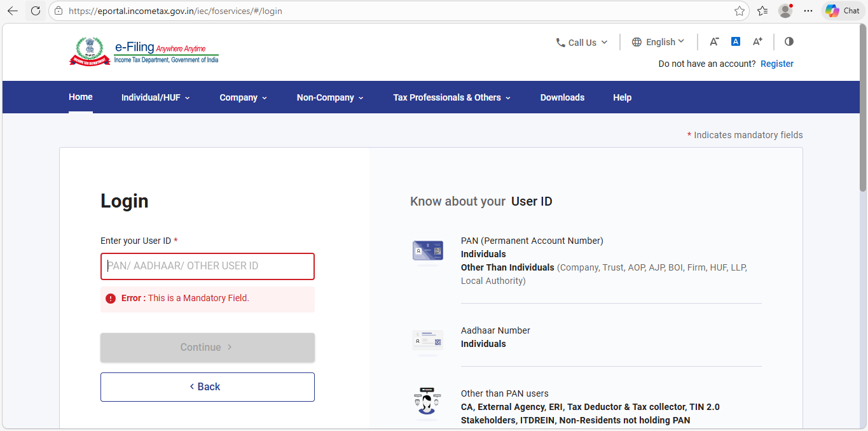
Task: Refresh the page using the reload icon
Action: [x=35, y=10]
